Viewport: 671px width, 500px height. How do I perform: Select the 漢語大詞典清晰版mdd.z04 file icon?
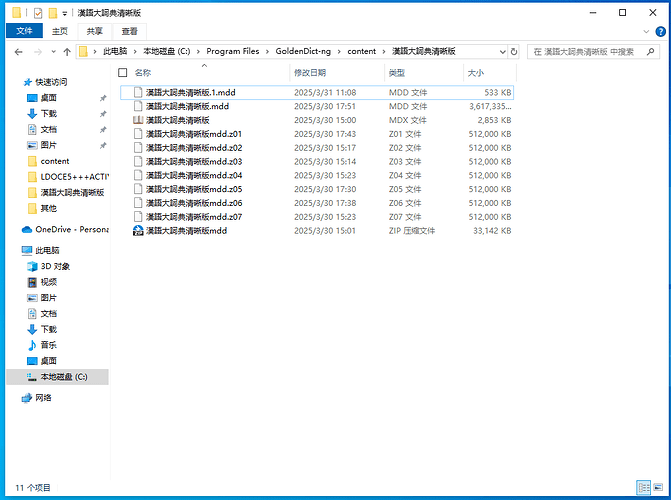pyautogui.click(x=138, y=175)
